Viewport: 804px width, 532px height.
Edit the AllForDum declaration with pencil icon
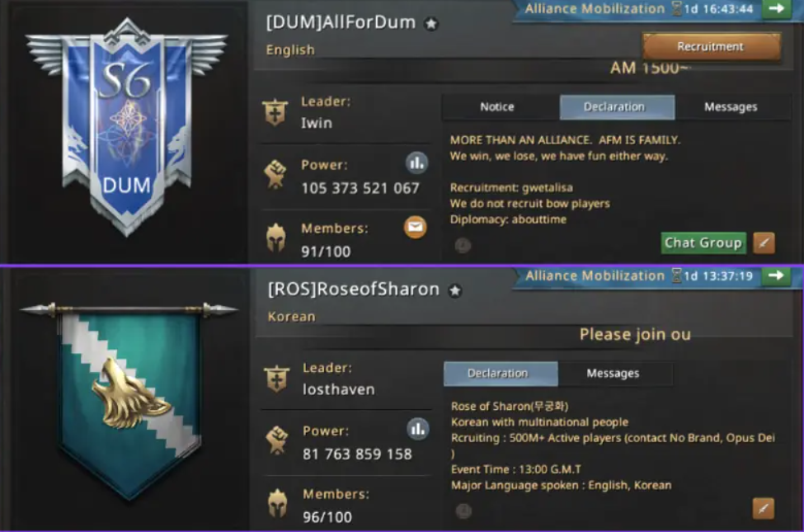pos(764,243)
